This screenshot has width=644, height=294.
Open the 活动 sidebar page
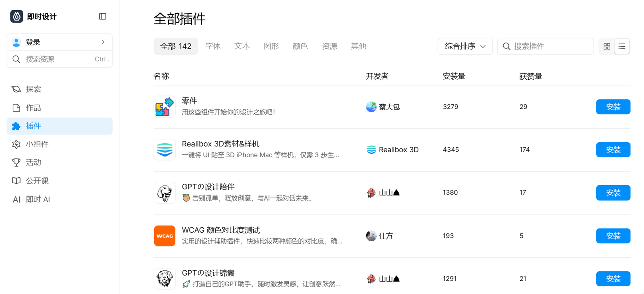(59, 162)
